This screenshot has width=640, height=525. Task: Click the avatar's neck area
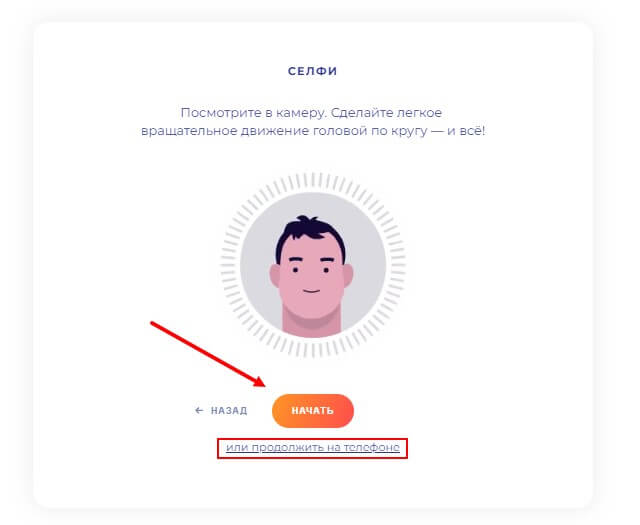311,322
